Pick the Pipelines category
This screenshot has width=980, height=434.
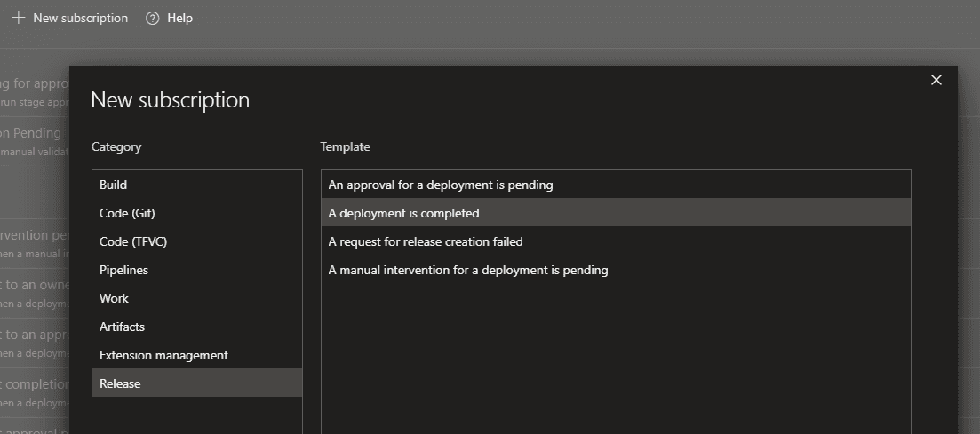123,270
